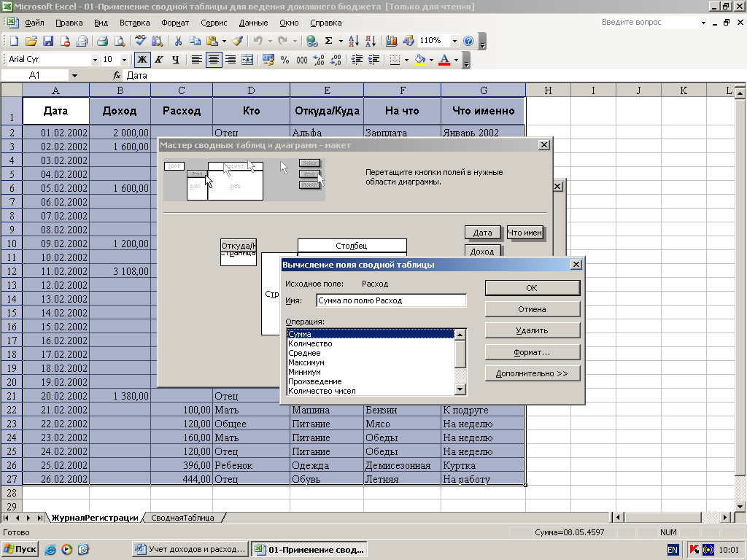Toggle bold Ж formatting
747x560 pixels.
pos(142,60)
